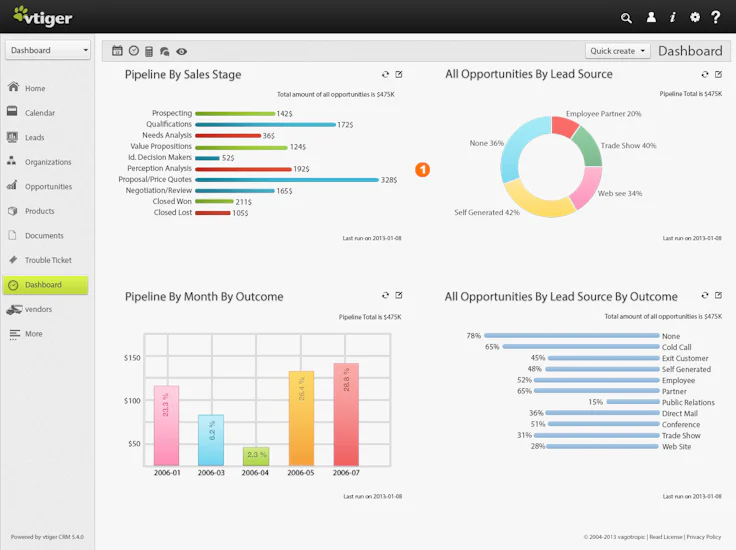Edit All Opportunities By Lead Source widget

coord(718,74)
